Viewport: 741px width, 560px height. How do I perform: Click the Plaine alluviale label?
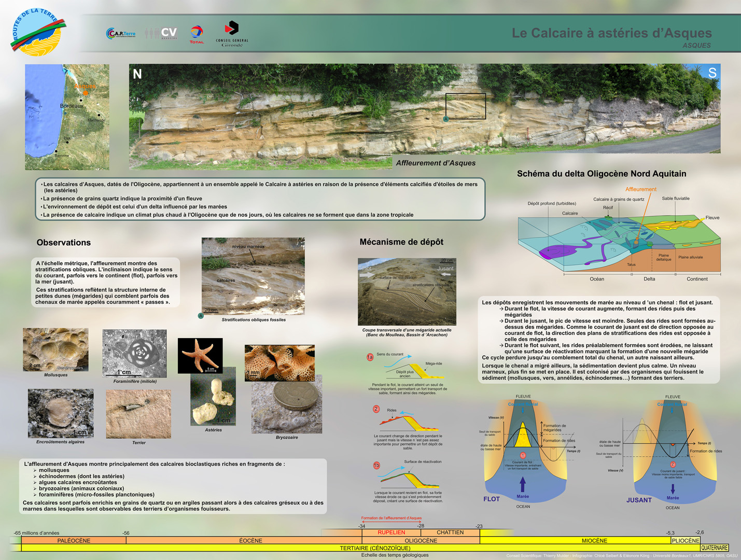pos(691,257)
